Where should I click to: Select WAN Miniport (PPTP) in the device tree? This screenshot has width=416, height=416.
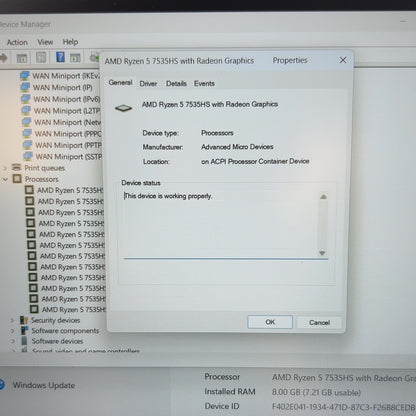point(69,145)
